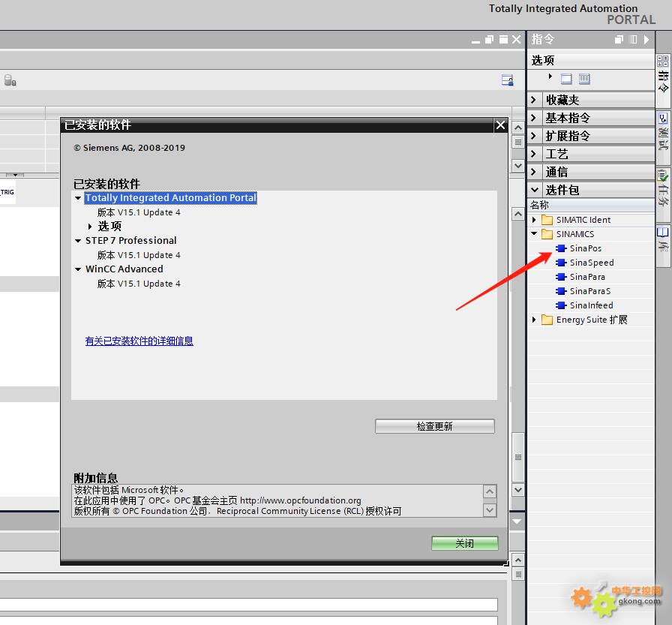Collapse Totally Integrated Automation Portal node
This screenshot has height=625, width=672.
(x=78, y=198)
